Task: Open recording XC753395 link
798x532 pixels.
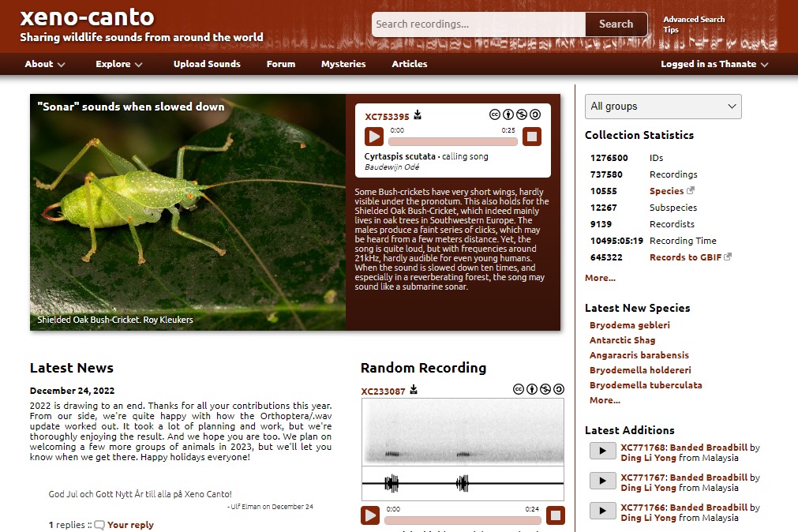Action: pyautogui.click(x=387, y=117)
